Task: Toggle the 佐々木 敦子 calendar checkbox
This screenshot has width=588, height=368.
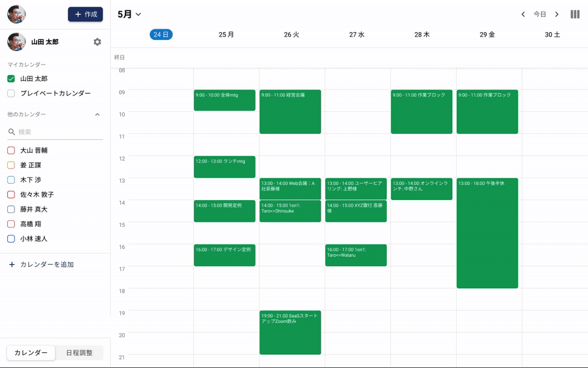Action: [11, 195]
